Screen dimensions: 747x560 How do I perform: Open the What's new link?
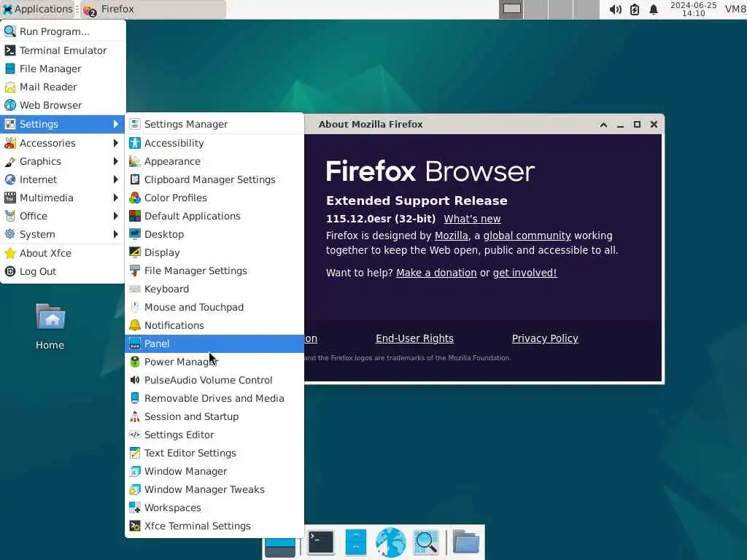(x=472, y=219)
